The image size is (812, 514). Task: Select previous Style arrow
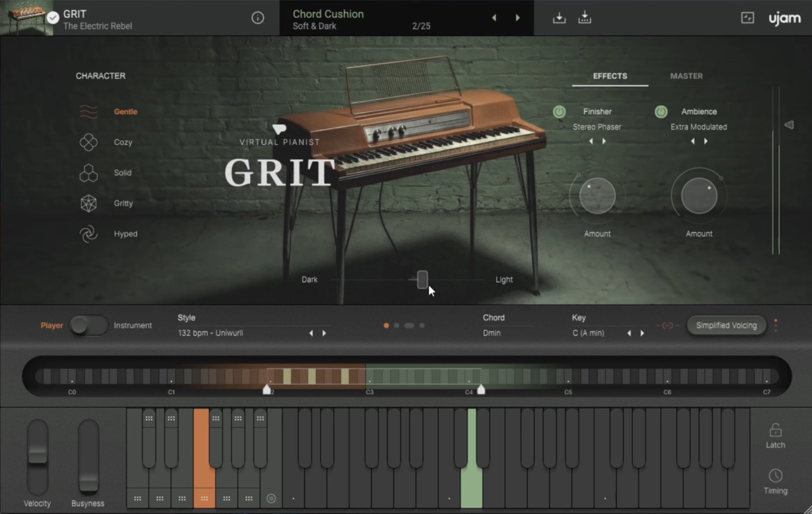click(311, 333)
